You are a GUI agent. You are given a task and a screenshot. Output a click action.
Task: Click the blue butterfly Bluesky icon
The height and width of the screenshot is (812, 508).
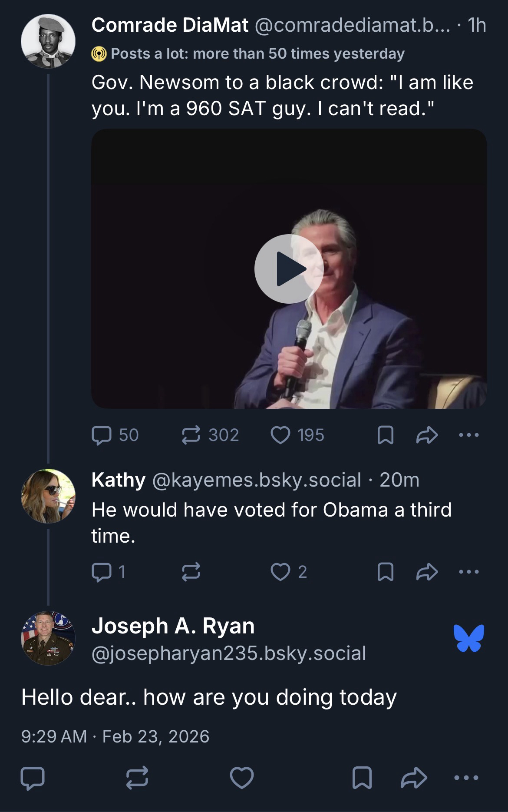tap(469, 638)
